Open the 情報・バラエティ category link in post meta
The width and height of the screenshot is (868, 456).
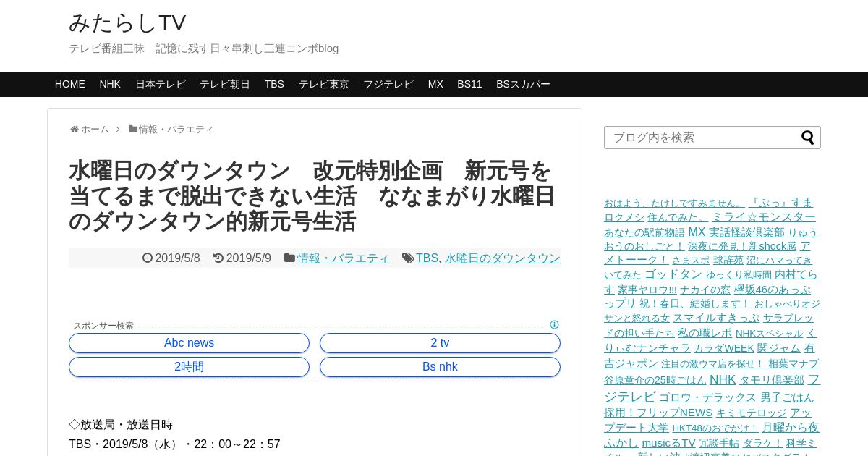tap(344, 258)
